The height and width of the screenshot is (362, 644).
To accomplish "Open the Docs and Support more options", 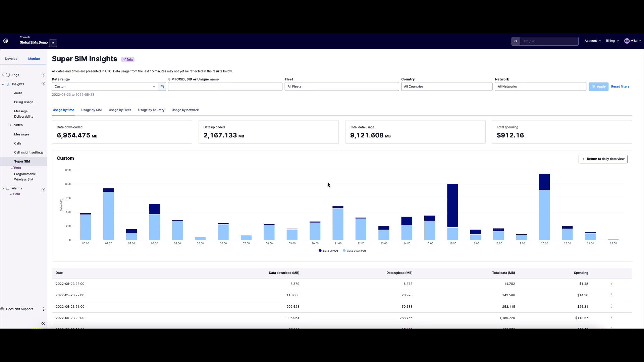I will (x=43, y=309).
